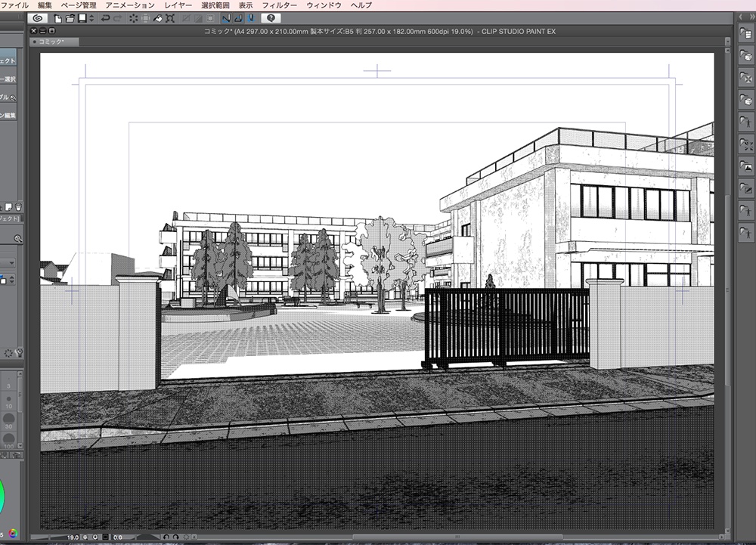The width and height of the screenshot is (756, 545).
Task: Open the レイヤー menu
Action: [178, 5]
